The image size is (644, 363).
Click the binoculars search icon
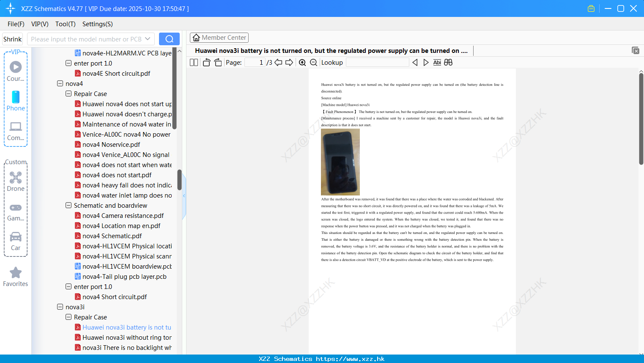pos(448,62)
